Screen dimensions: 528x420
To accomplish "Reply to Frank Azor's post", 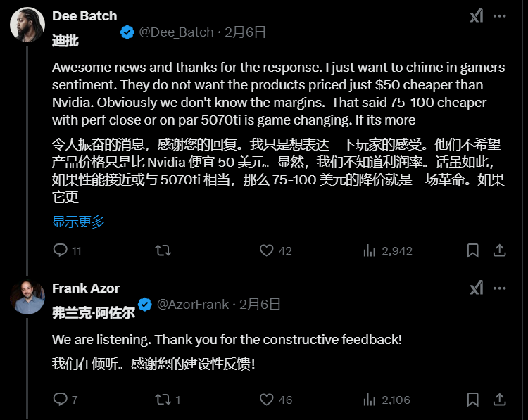I will click(x=61, y=400).
